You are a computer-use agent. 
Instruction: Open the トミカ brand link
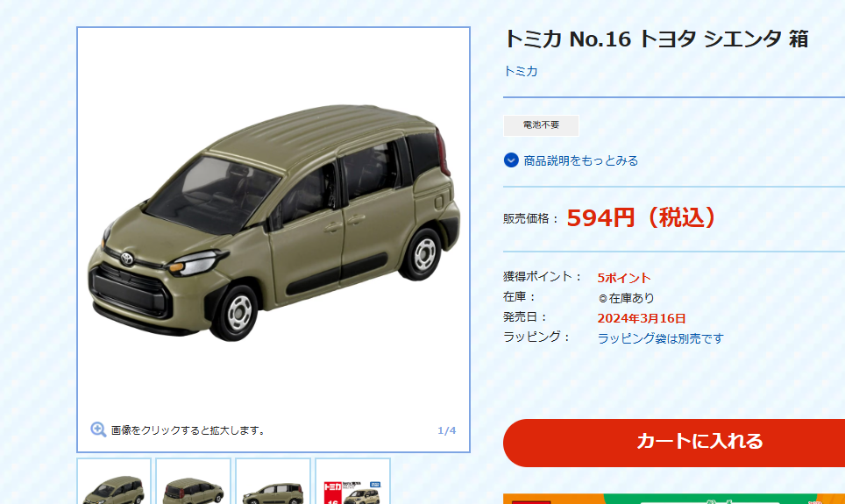(520, 71)
